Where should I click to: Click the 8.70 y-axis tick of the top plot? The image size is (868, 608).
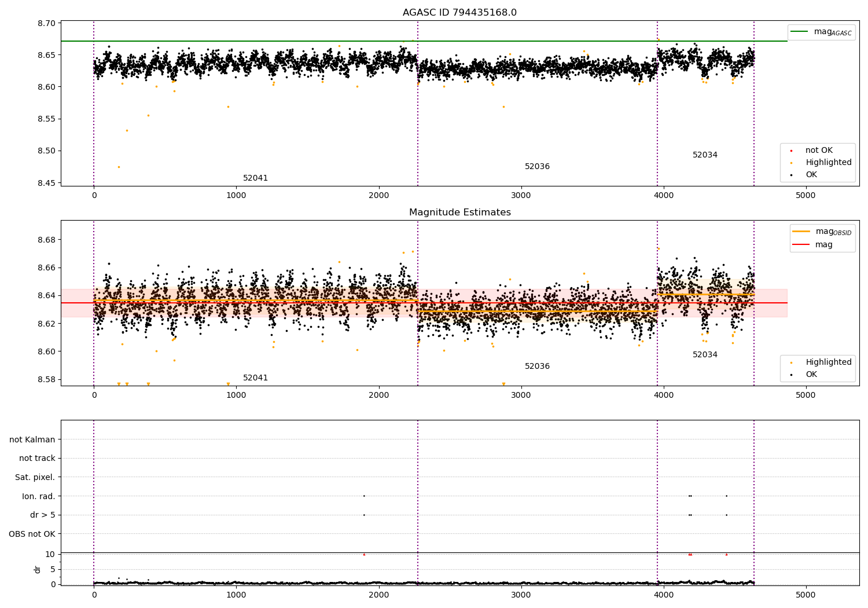coord(46,24)
